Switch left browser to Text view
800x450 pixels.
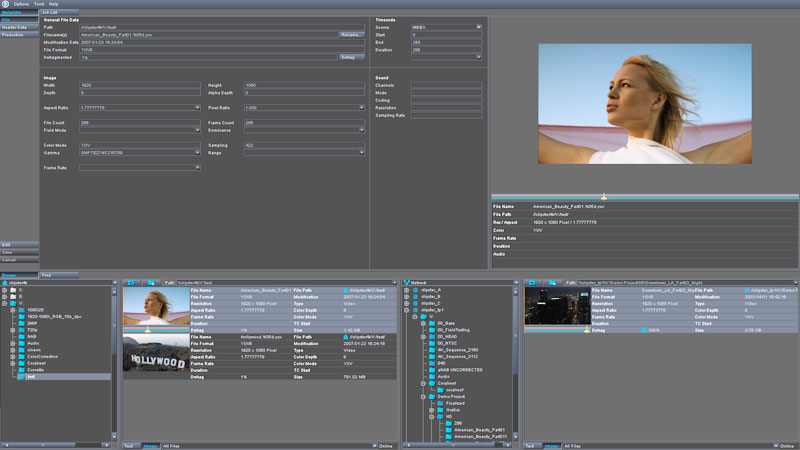pyautogui.click(x=130, y=445)
